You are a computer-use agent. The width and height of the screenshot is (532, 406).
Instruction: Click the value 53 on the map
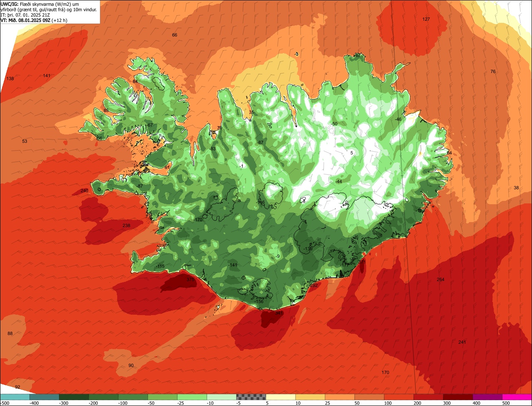click(25, 142)
